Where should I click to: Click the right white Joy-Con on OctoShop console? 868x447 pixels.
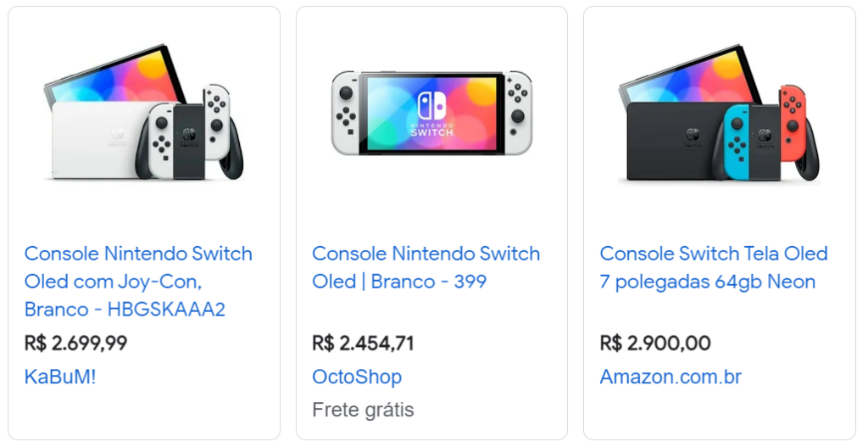[518, 112]
